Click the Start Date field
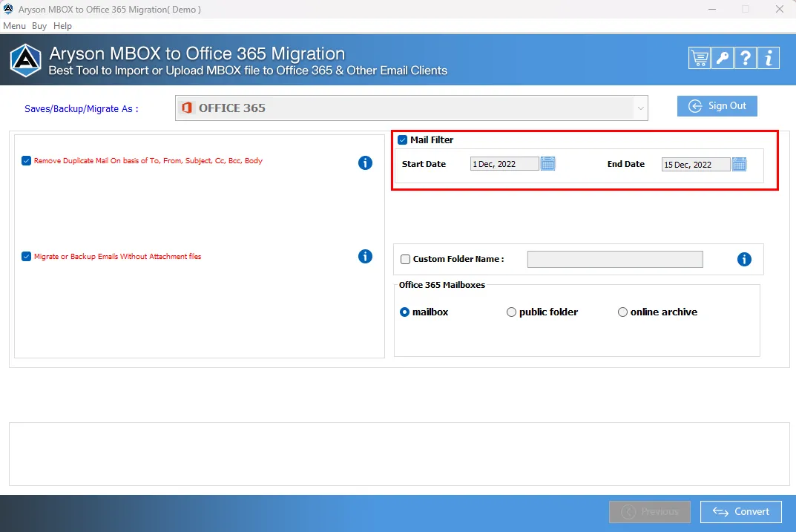 pyautogui.click(x=504, y=163)
